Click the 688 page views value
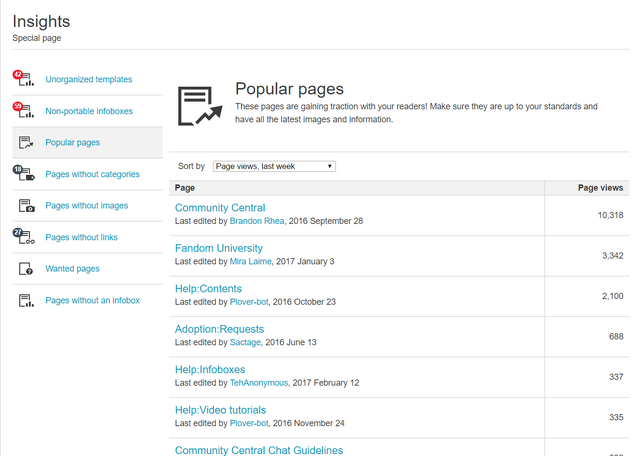 click(x=616, y=336)
